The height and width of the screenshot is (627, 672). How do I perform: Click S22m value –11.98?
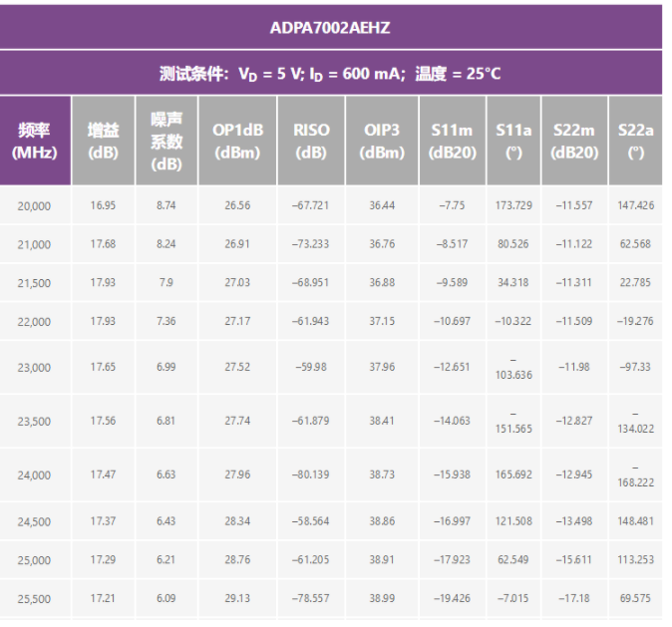pyautogui.click(x=574, y=367)
